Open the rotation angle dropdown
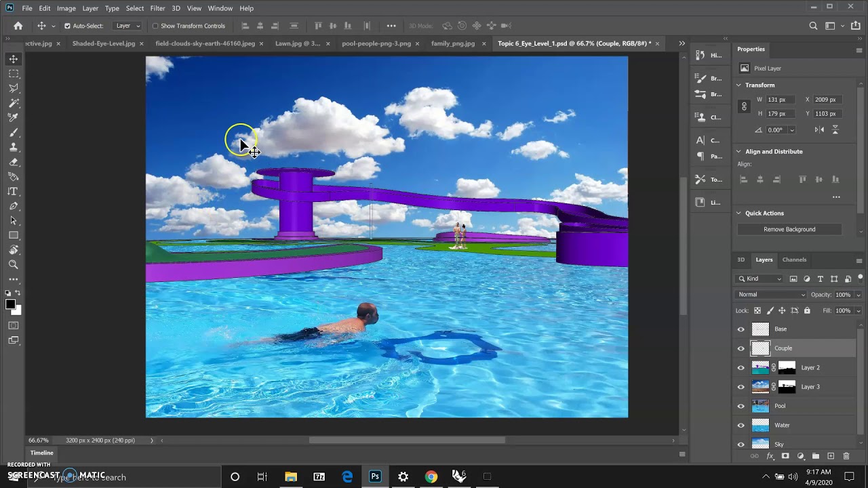 click(791, 130)
